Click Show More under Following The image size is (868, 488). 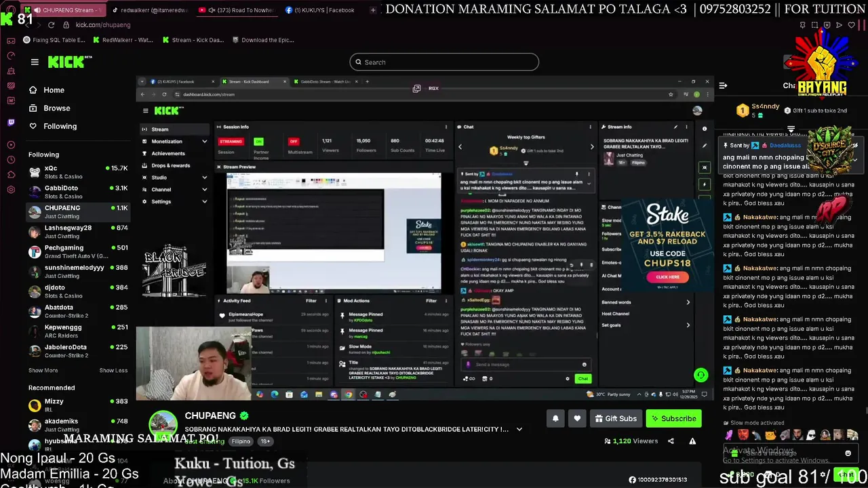click(43, 371)
